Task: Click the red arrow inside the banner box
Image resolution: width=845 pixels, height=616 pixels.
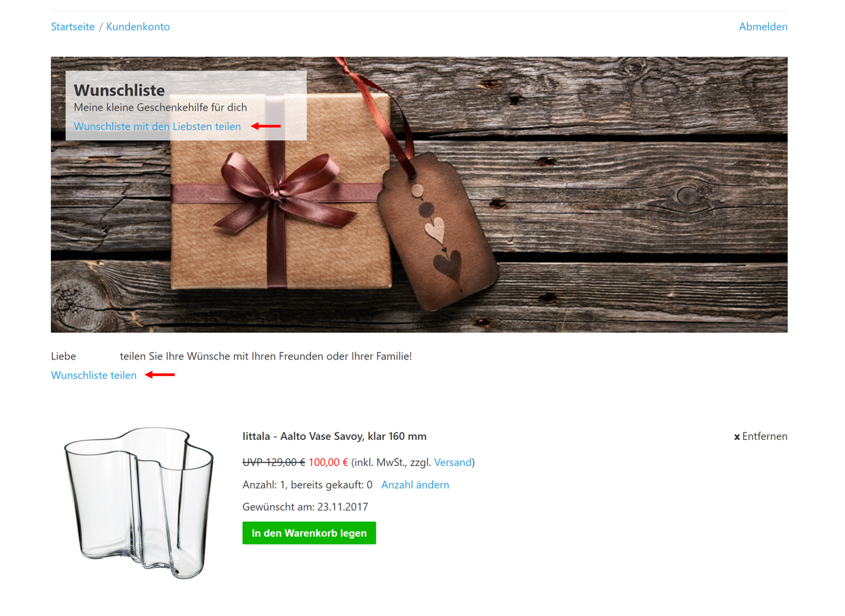Action: click(266, 126)
